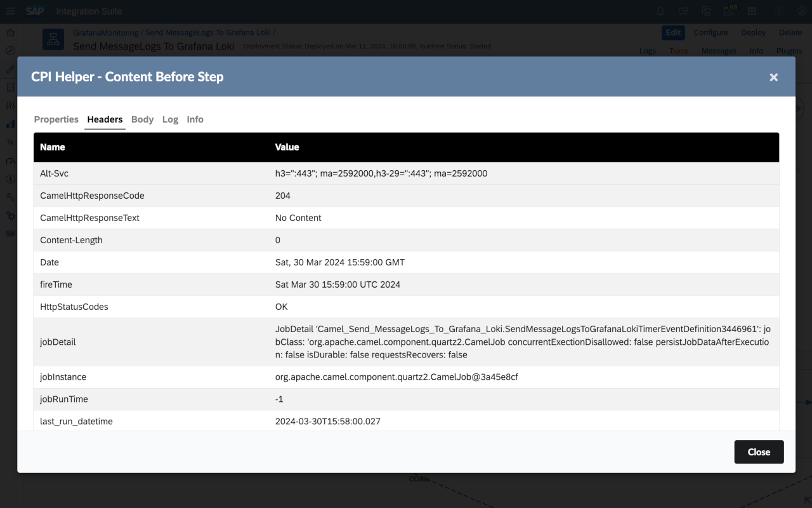The width and height of the screenshot is (812, 508).
Task: Click the Close button
Action: pyautogui.click(x=759, y=451)
